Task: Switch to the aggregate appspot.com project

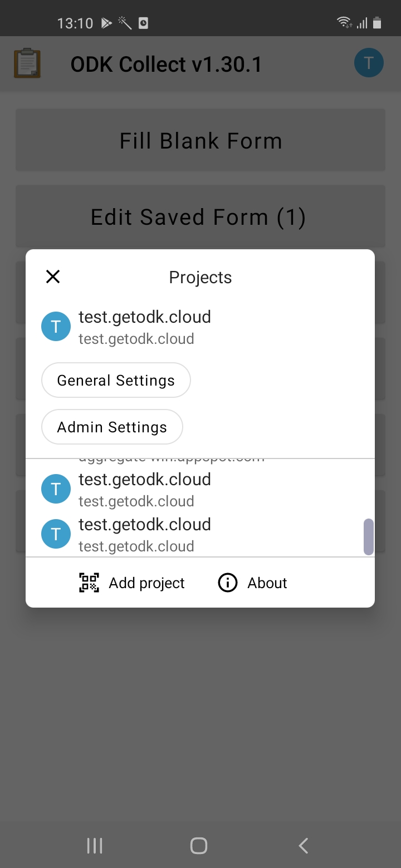Action: (167, 457)
